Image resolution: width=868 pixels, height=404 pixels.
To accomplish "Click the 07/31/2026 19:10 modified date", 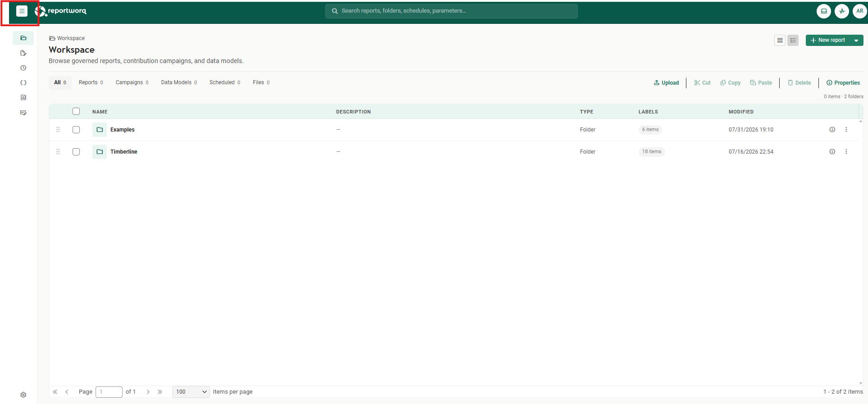I will (x=751, y=130).
